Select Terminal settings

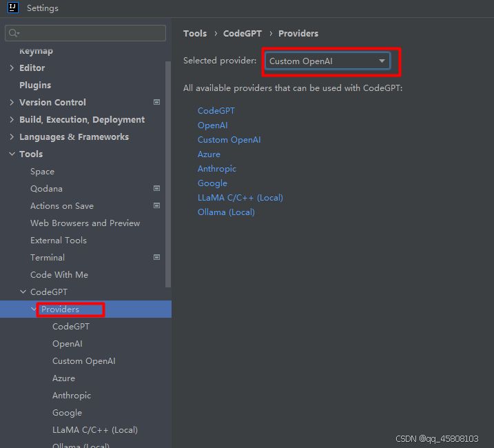coord(48,257)
